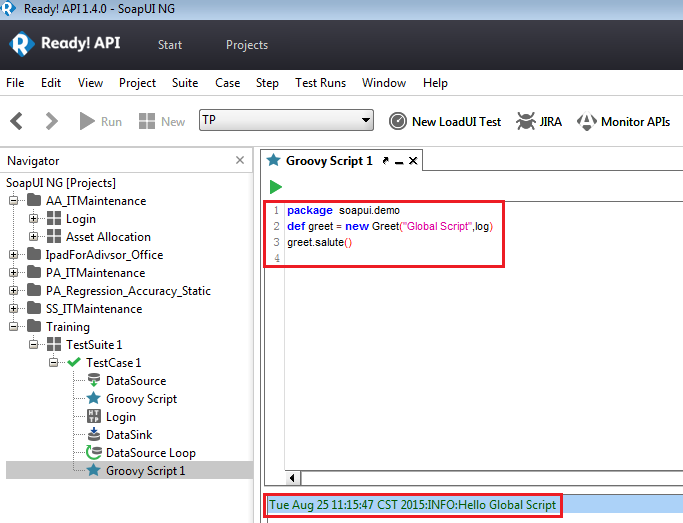The height and width of the screenshot is (523, 683).
Task: Click the green checkmark of TestCase 1
Action: tap(74, 362)
